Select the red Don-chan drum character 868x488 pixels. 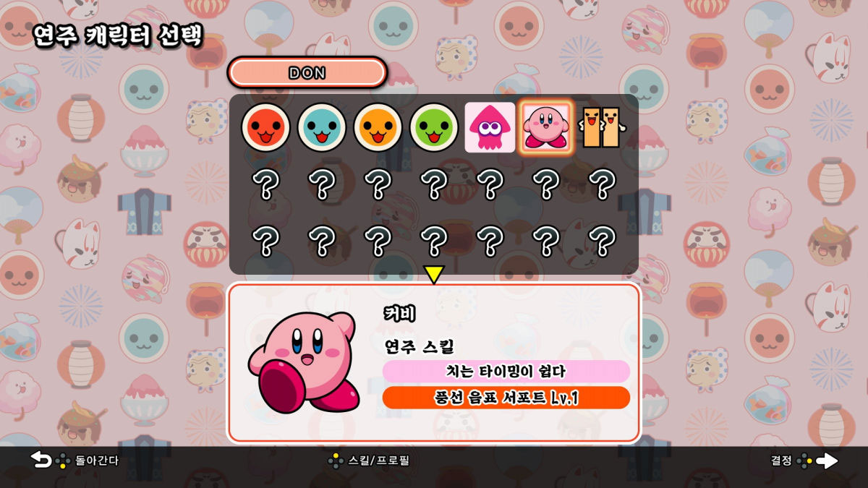click(265, 127)
